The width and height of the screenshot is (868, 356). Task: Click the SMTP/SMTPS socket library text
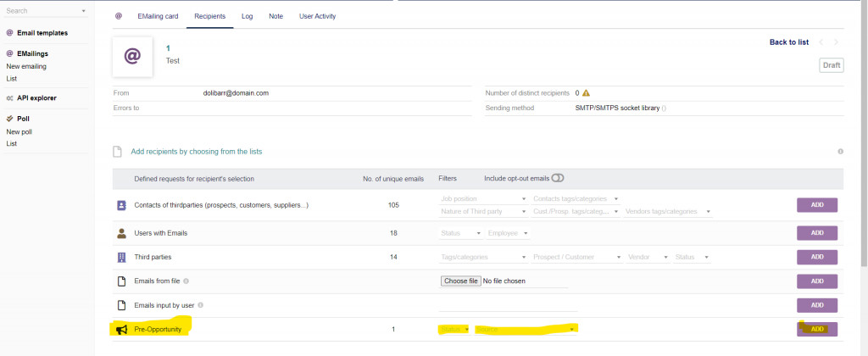(617, 108)
